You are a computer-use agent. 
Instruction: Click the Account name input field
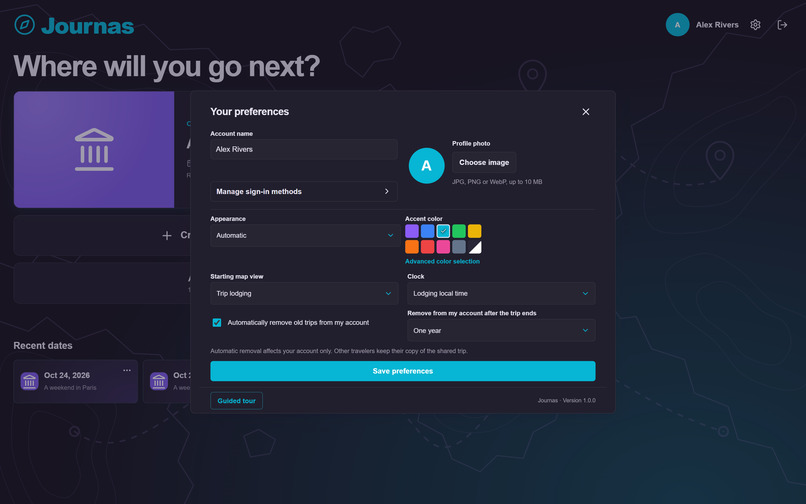point(304,149)
